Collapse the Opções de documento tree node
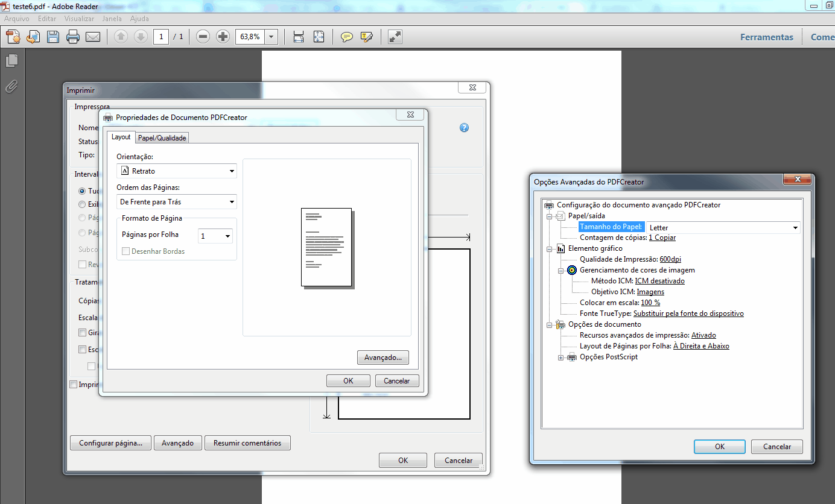The image size is (835, 504). (550, 324)
